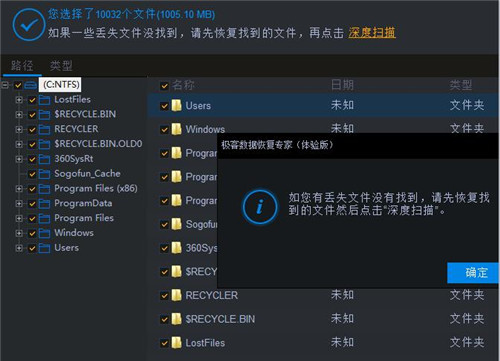Collapse the C:NTFS root tree node
Viewport: 500px width, 361px height.
[5, 85]
